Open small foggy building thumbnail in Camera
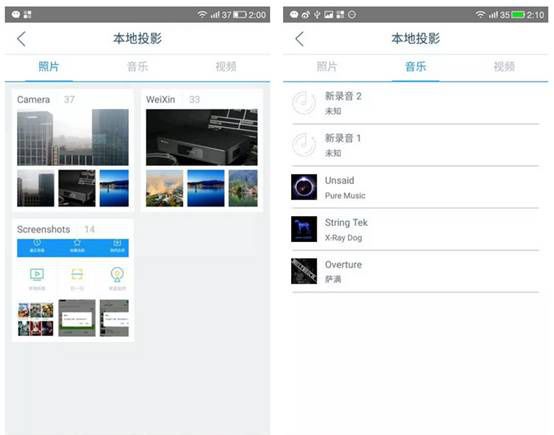Image resolution: width=554 pixels, height=435 pixels. click(36, 188)
